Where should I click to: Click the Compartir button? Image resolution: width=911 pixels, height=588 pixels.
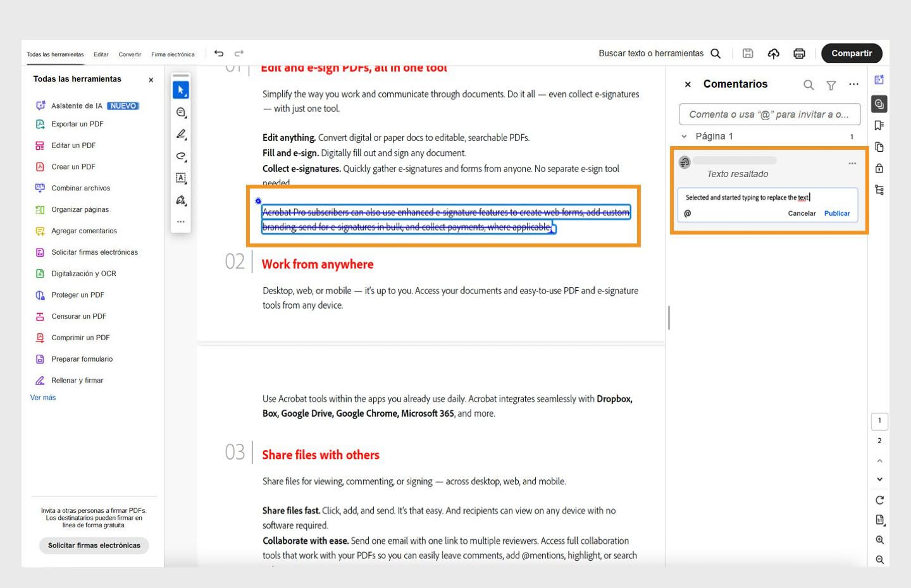coord(852,54)
